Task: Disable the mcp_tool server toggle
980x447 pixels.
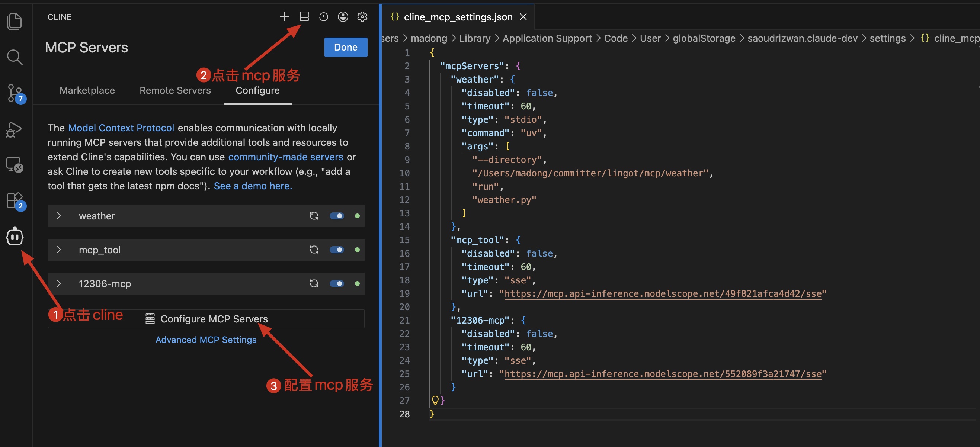Action: pos(337,250)
